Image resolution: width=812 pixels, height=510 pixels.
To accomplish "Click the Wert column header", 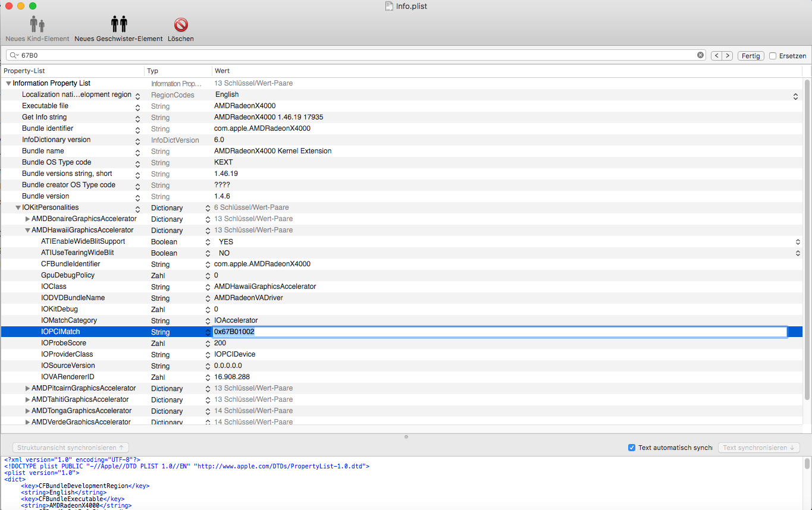I will (507, 71).
